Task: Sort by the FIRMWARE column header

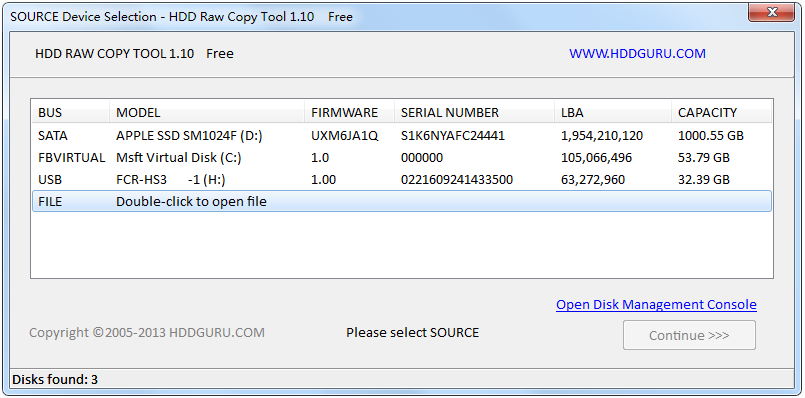Action: (350, 112)
